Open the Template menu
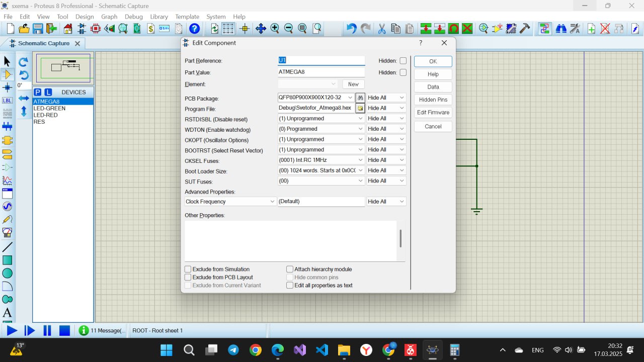The height and width of the screenshot is (362, 644). click(187, 17)
